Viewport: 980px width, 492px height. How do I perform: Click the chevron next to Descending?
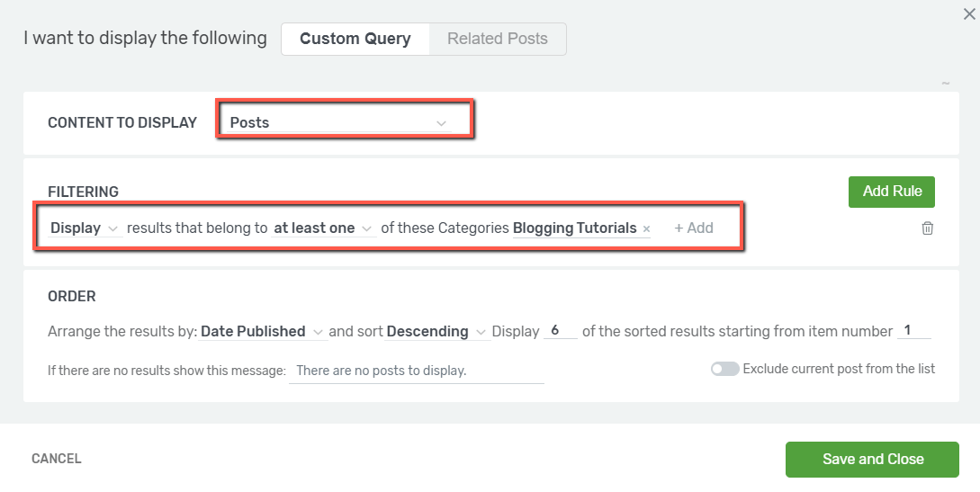coord(481,332)
